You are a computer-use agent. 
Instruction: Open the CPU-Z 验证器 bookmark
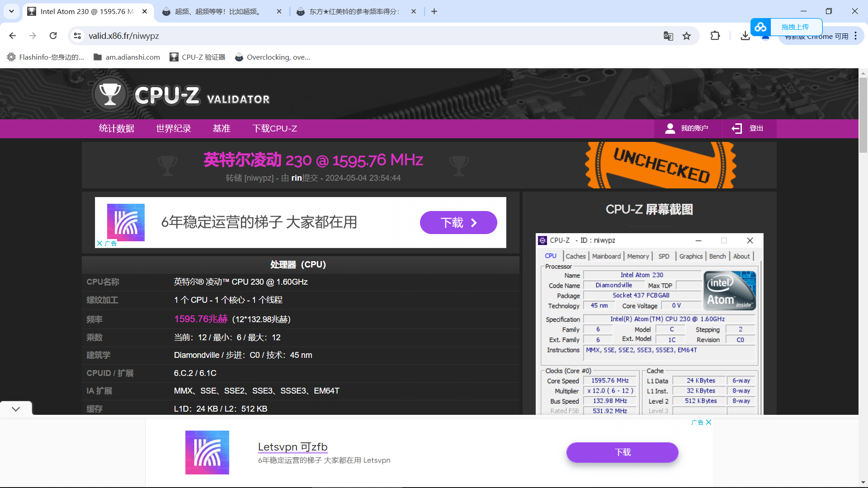click(198, 57)
